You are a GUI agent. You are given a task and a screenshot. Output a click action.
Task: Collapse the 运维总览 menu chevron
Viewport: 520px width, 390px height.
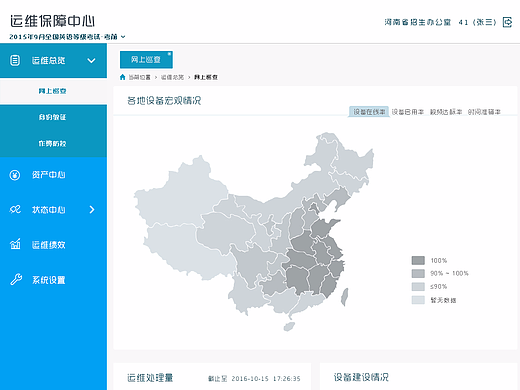91,61
